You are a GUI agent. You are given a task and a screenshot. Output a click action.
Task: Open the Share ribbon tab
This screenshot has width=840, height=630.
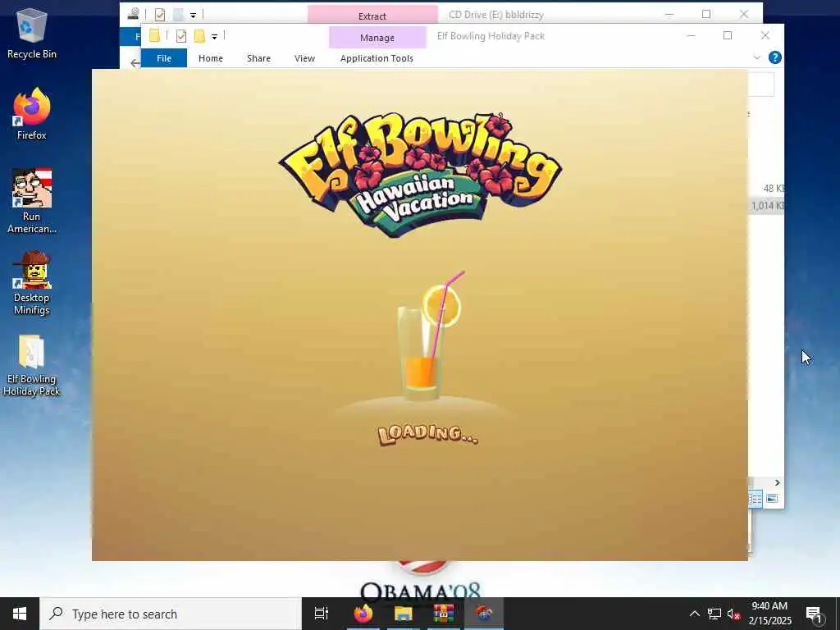[x=258, y=58]
